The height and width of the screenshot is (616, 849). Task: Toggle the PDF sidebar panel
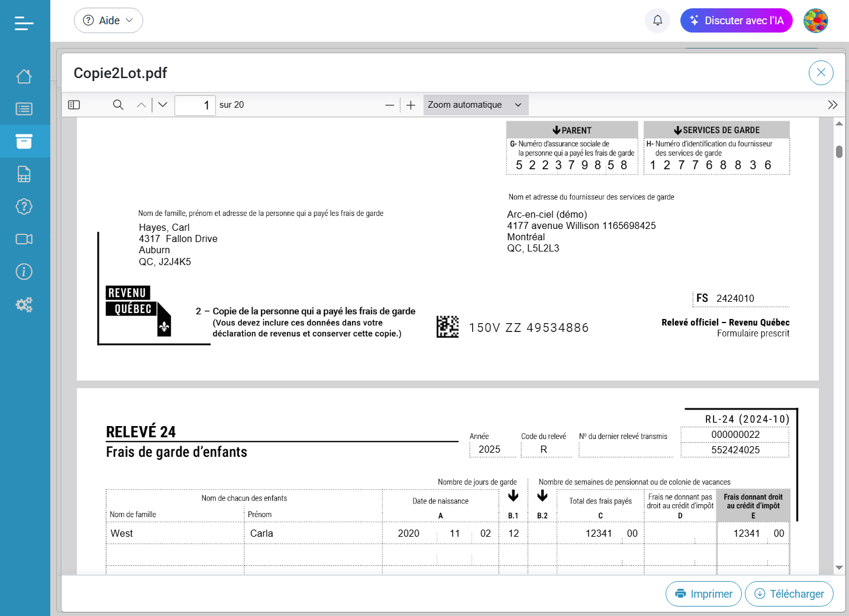point(74,105)
